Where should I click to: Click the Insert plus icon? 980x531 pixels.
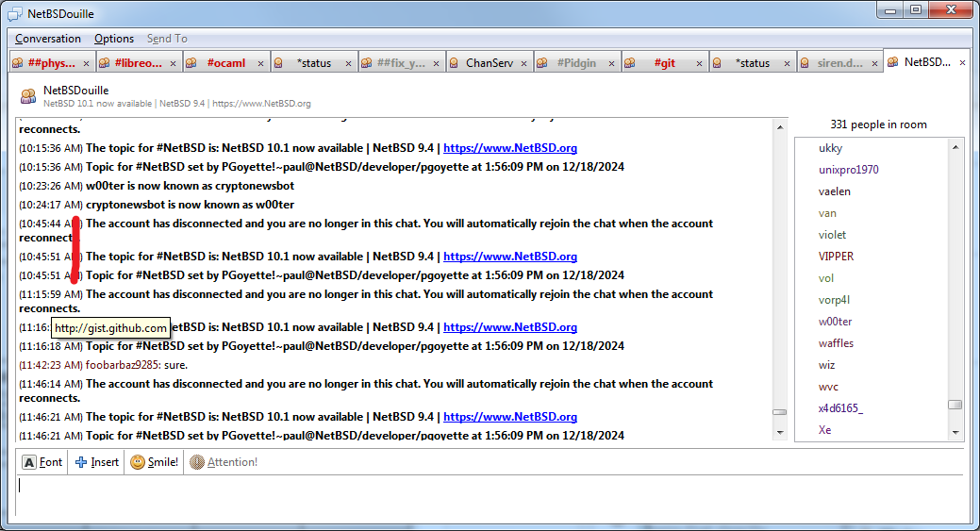81,462
